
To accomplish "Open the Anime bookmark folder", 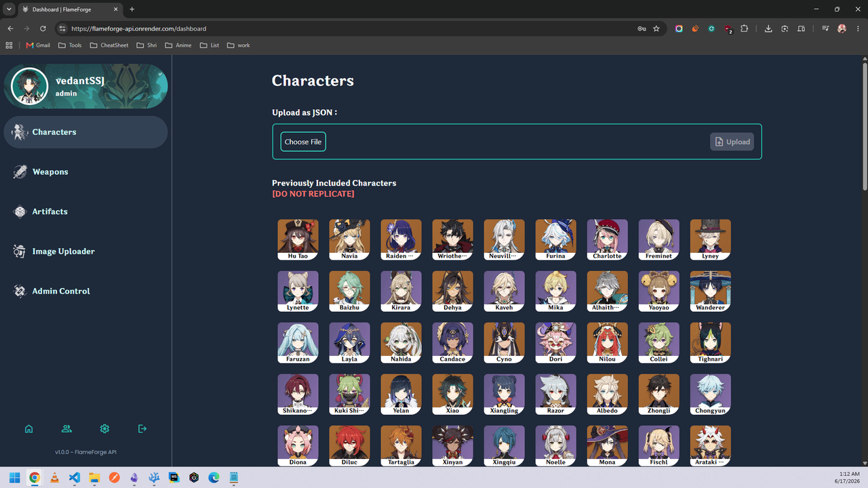I will (178, 45).
